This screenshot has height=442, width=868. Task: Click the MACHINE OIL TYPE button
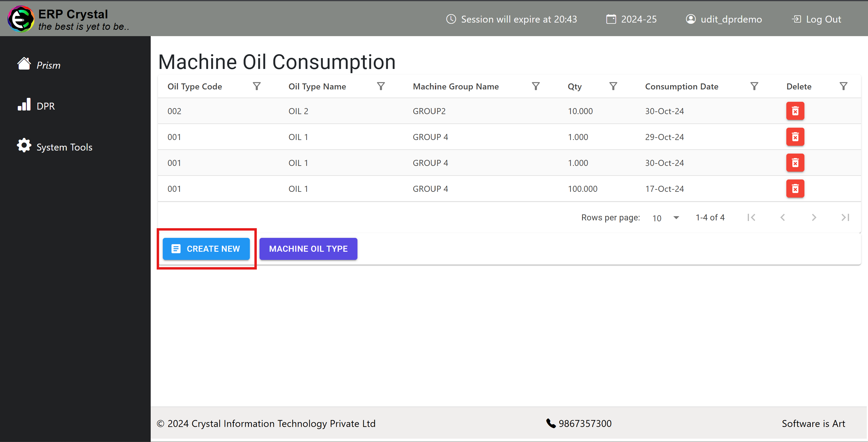pos(309,249)
